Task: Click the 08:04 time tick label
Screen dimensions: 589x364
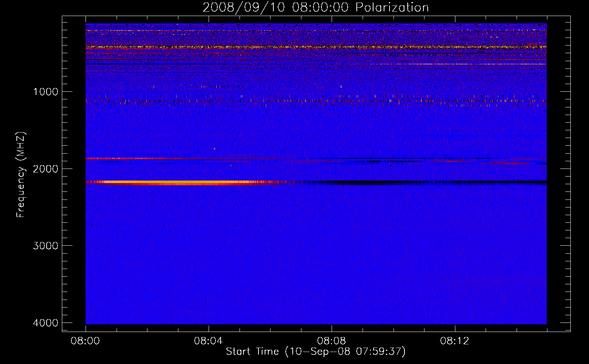Action: pyautogui.click(x=209, y=341)
